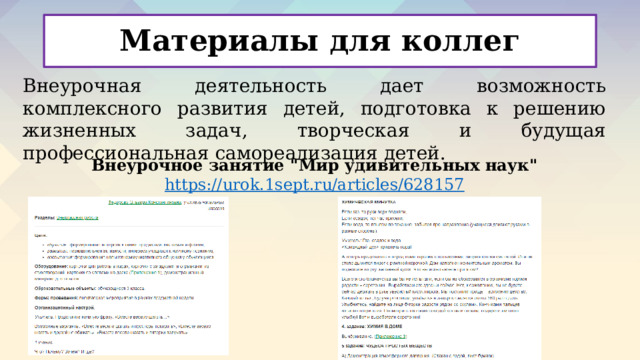
Task: Click the paragraph starting "Внеурочная деятельность дает"
Action: 314,120
